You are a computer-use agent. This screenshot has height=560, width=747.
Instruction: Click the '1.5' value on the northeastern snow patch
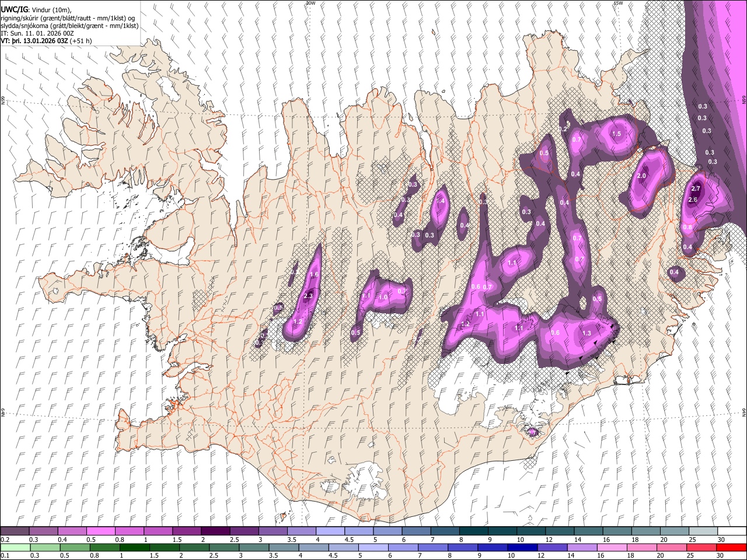point(616,134)
